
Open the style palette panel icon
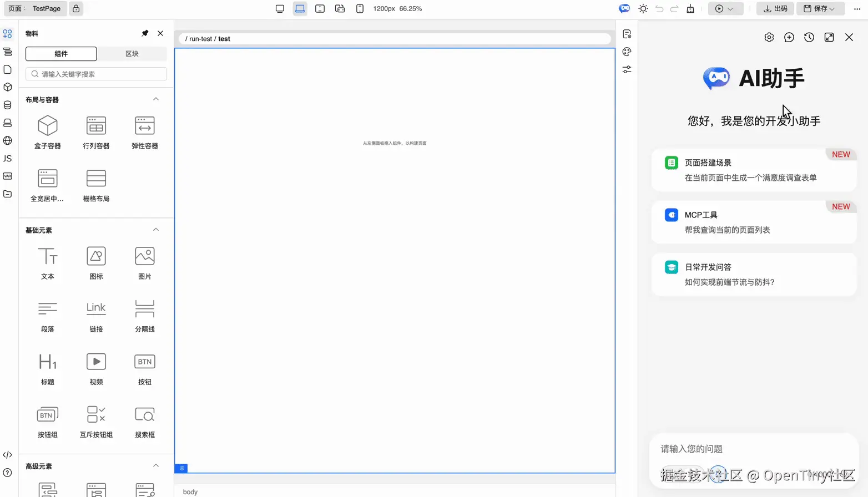tap(627, 52)
